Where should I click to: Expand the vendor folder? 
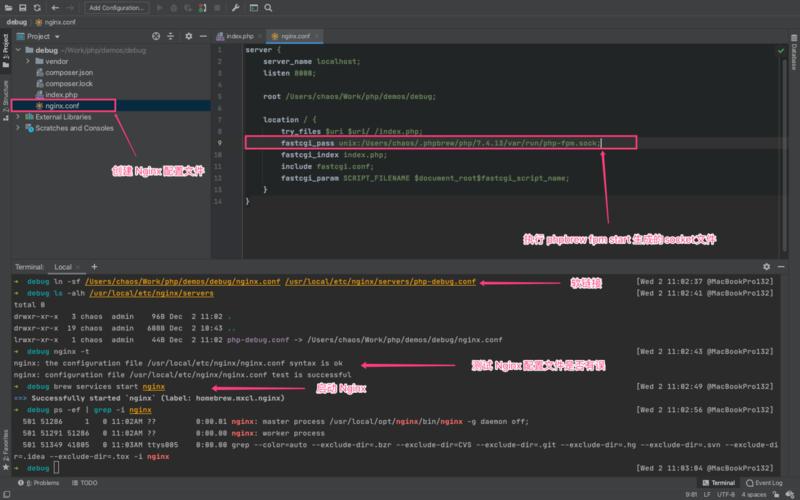(28, 61)
